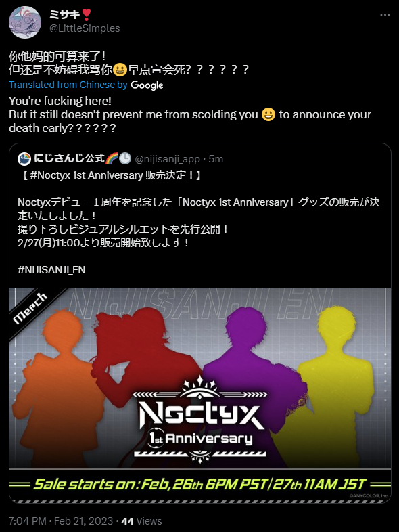The height and width of the screenshot is (532, 399).
Task: Open the Noctyx 1st Anniversary merch image
Action: coord(200,395)
